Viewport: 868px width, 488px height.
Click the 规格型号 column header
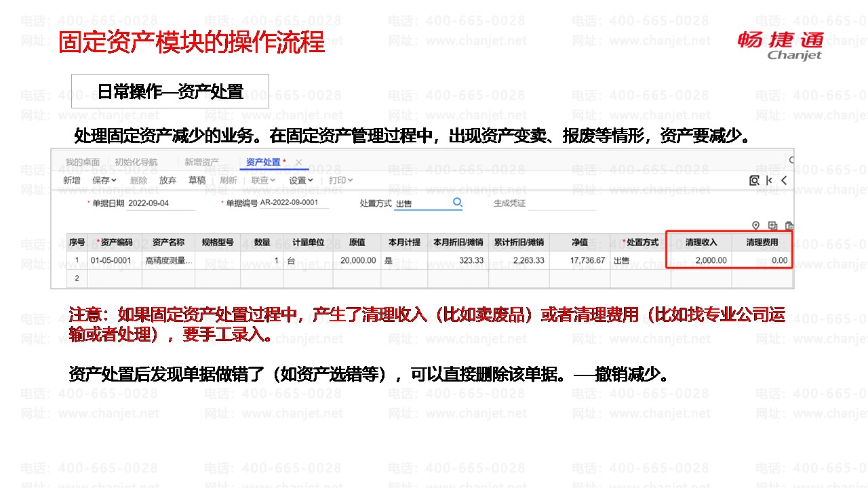click(218, 242)
